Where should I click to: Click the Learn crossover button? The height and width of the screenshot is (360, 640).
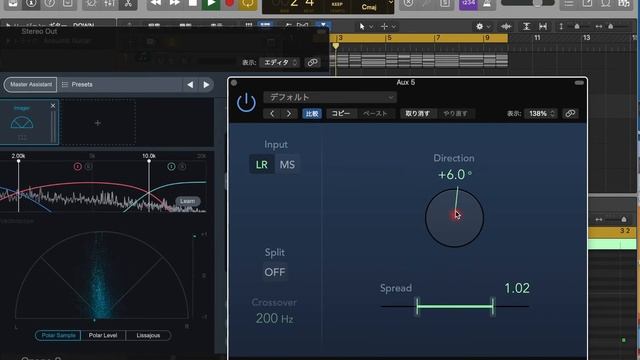(x=187, y=201)
